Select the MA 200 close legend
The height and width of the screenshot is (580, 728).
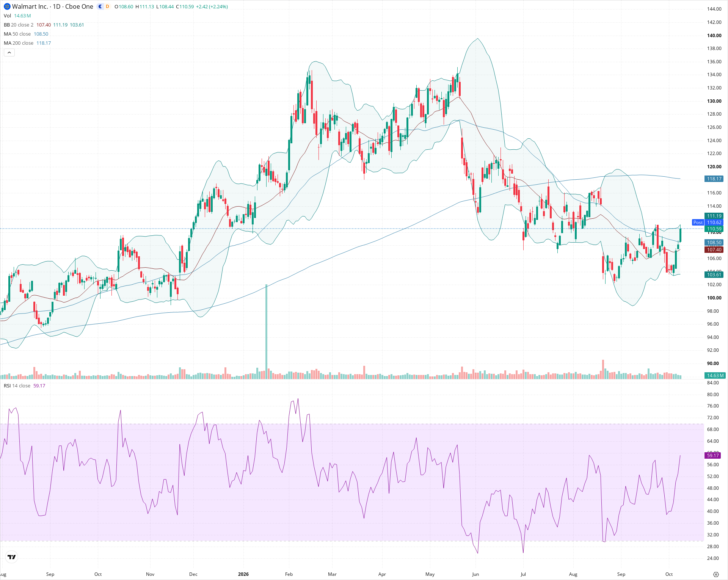(19, 43)
